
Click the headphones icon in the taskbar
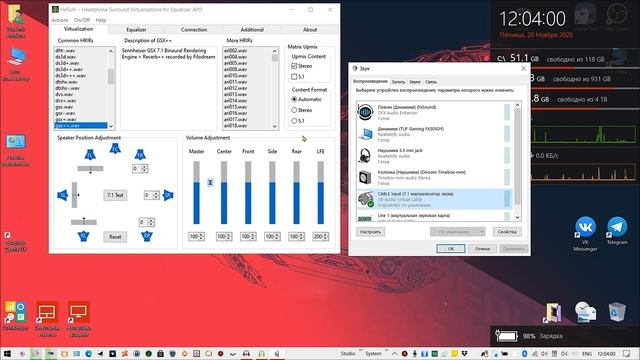tap(246, 353)
